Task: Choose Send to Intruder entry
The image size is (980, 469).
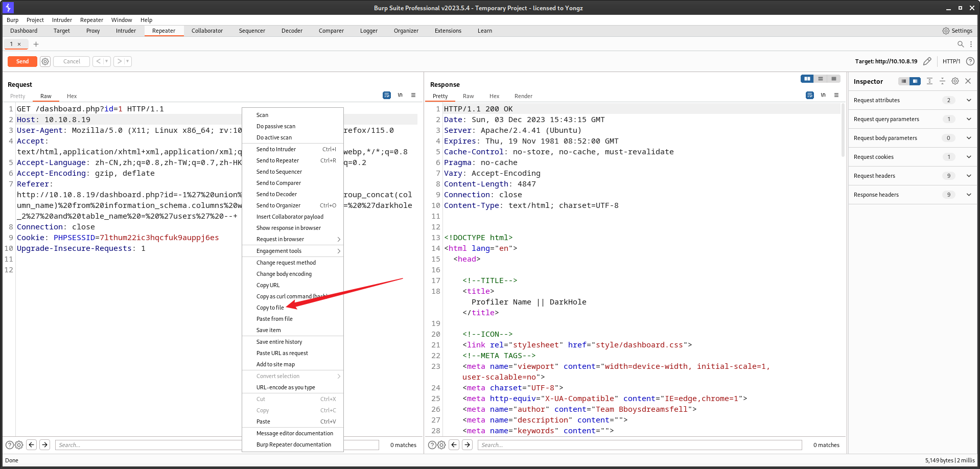Action: (x=293, y=149)
